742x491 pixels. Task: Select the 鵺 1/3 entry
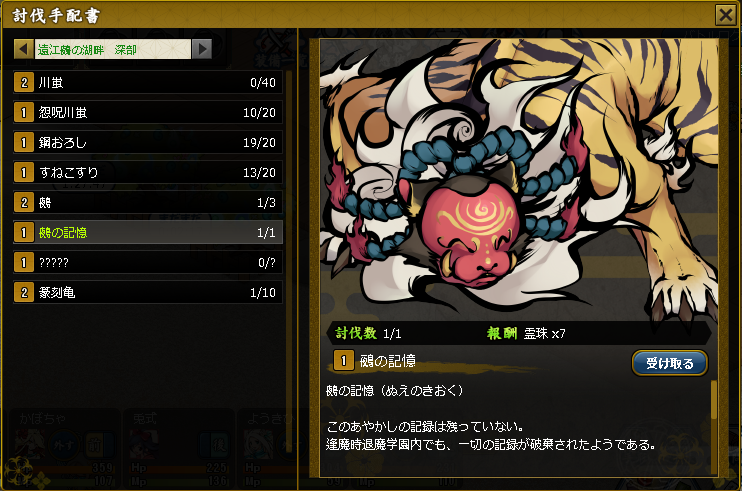pyautogui.click(x=148, y=202)
